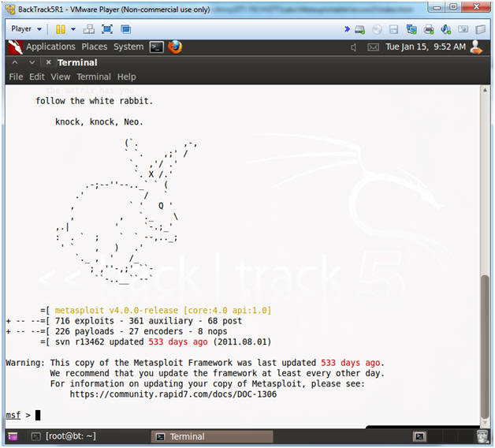The width and height of the screenshot is (495, 448).
Task: Click the down arrow in Terminal title bar
Action: click(32, 62)
